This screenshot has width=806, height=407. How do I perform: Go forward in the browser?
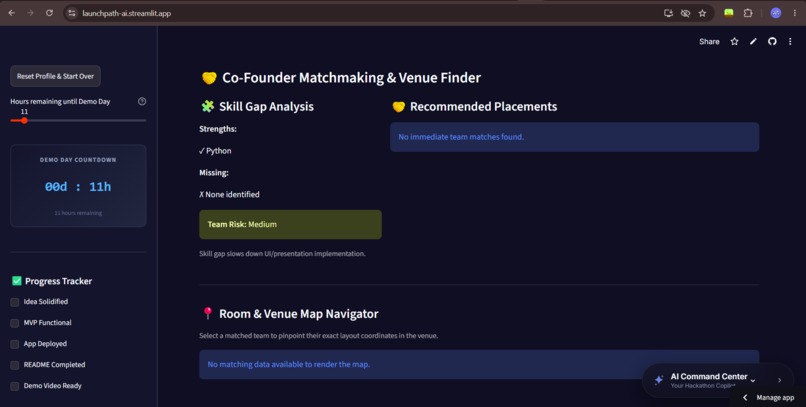(30, 13)
